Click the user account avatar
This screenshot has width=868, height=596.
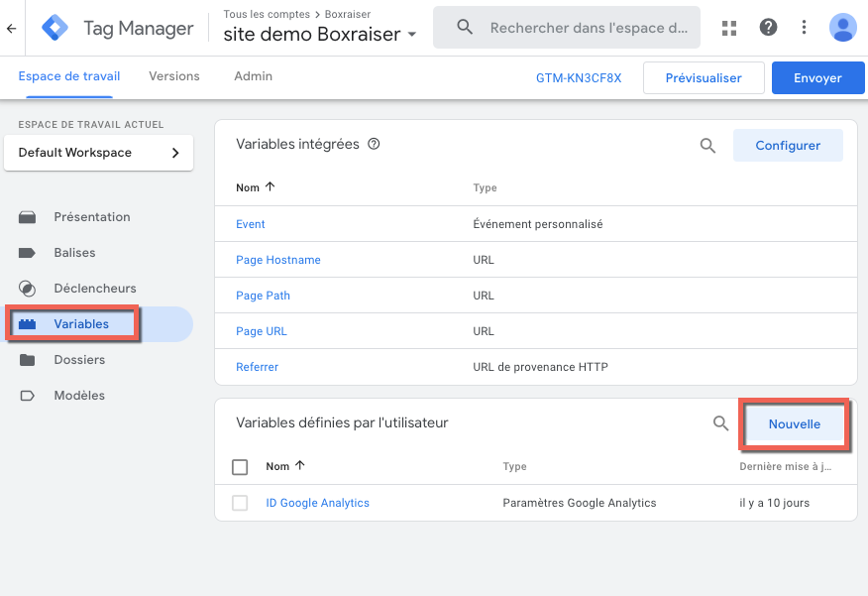[x=842, y=28]
